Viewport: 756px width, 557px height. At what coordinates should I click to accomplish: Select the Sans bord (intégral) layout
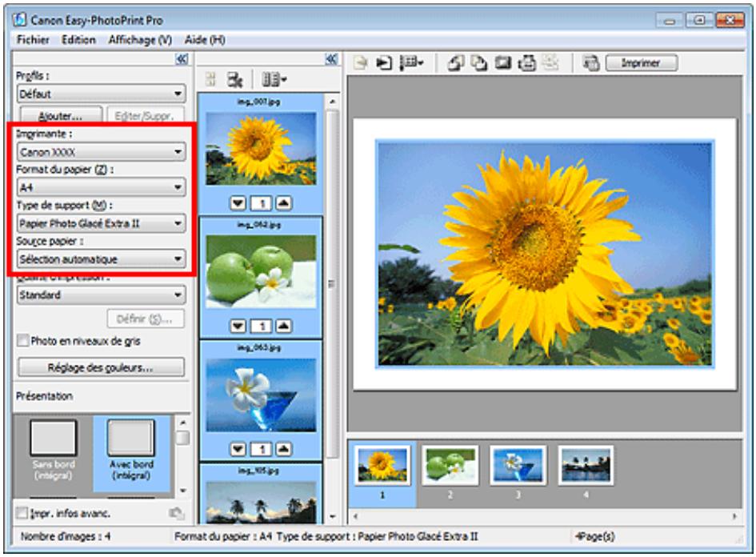click(x=54, y=450)
